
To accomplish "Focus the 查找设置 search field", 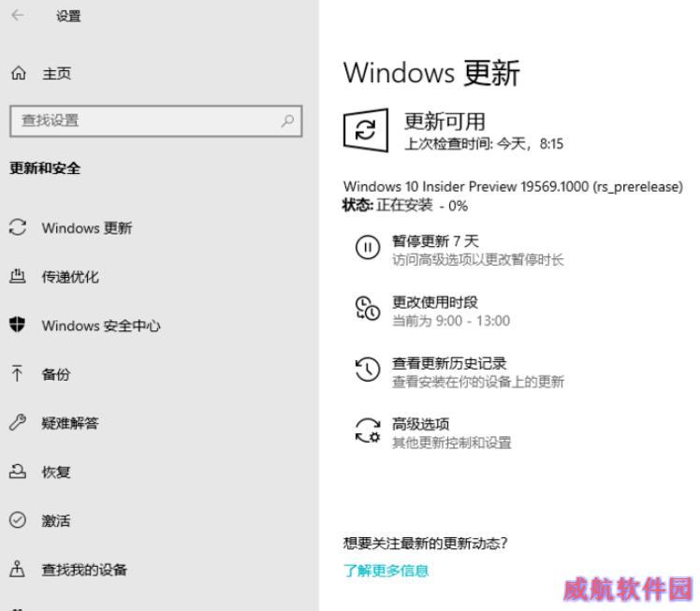I will 155,121.
